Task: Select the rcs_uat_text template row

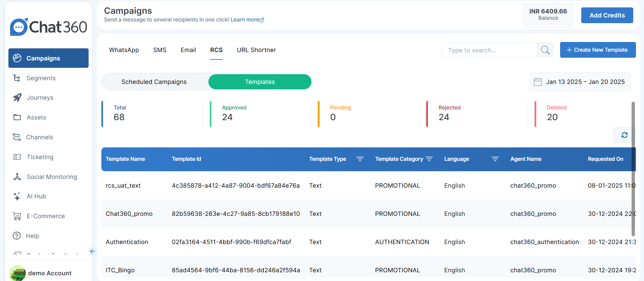Action: pos(368,186)
